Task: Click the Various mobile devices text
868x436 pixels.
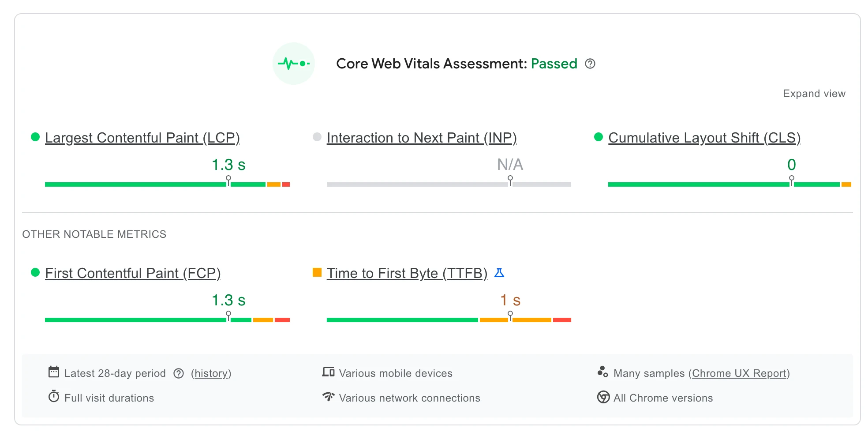Action: tap(396, 373)
